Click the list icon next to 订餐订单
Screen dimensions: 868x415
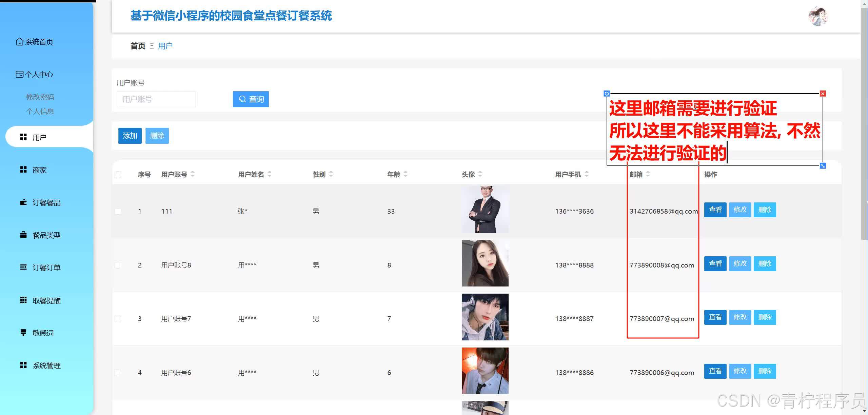point(23,267)
